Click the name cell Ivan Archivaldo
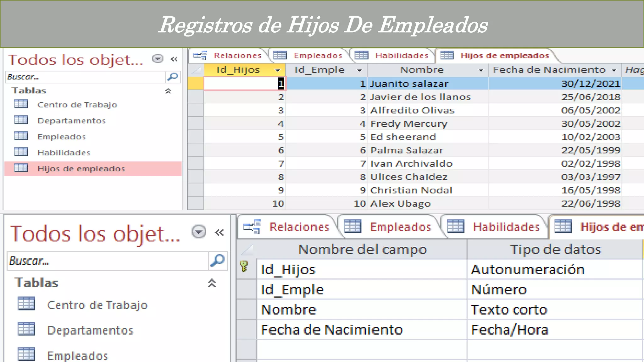 428,163
